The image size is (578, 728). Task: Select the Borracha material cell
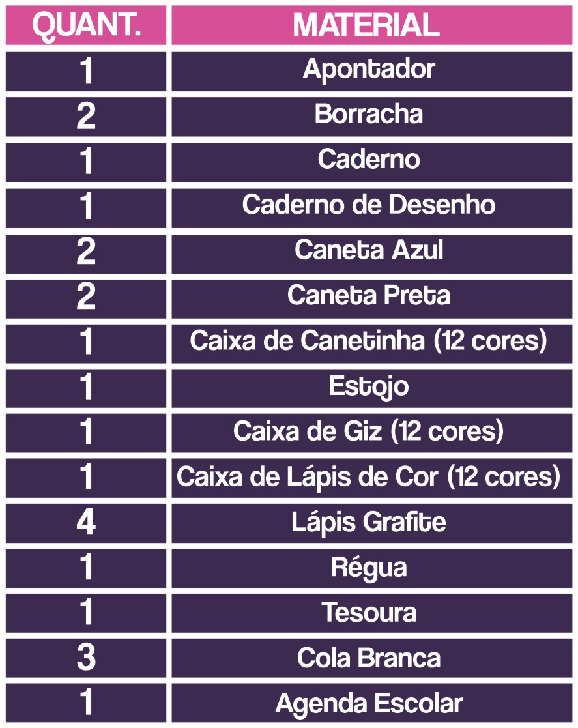(372, 117)
